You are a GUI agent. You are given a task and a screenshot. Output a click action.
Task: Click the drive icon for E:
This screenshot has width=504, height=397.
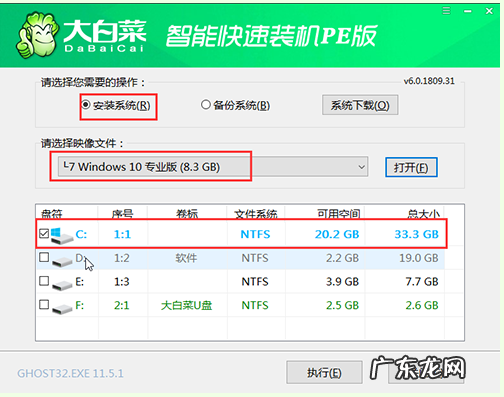click(x=62, y=285)
